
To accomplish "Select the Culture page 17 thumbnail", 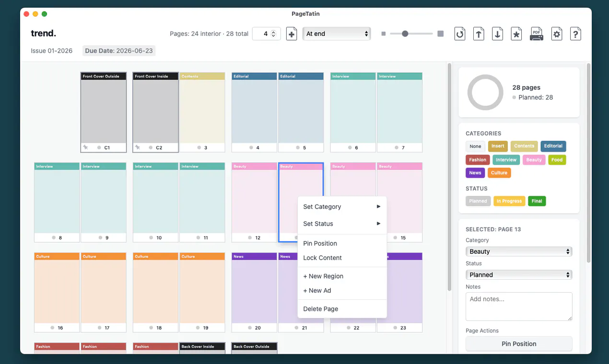I will [104, 292].
